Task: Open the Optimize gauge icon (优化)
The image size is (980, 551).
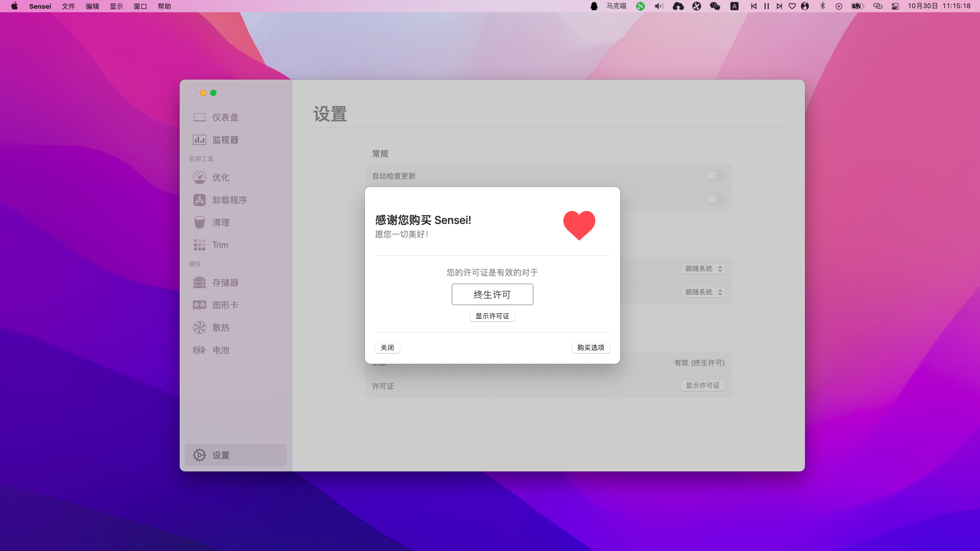Action: click(199, 178)
